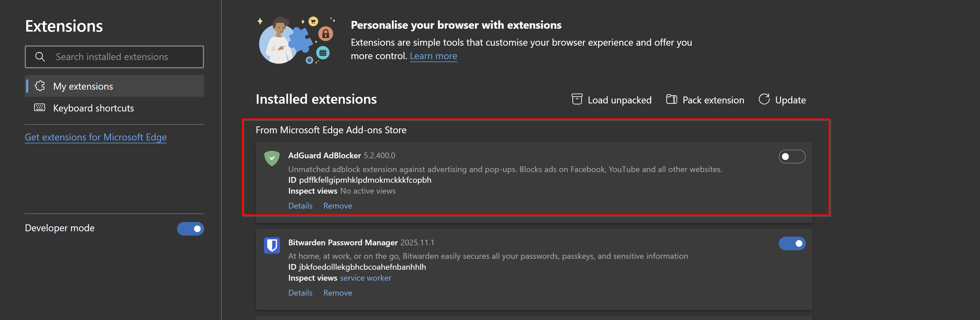This screenshot has width=980, height=320.
Task: Click the AdGuard green shield icon
Action: (272, 158)
